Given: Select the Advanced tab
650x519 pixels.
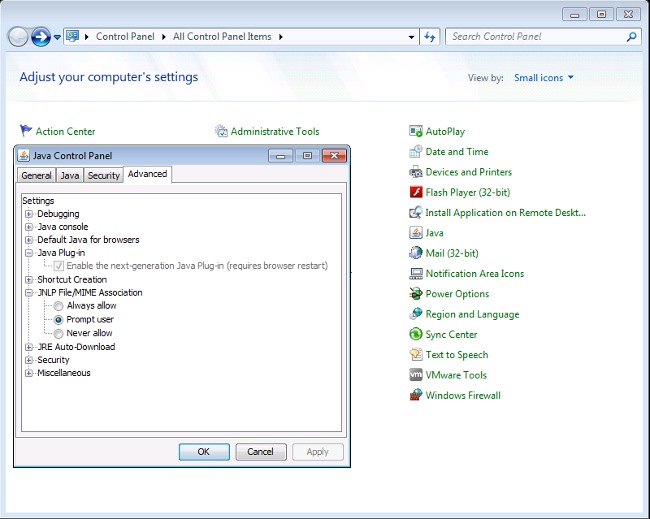Looking at the screenshot, I should [147, 174].
